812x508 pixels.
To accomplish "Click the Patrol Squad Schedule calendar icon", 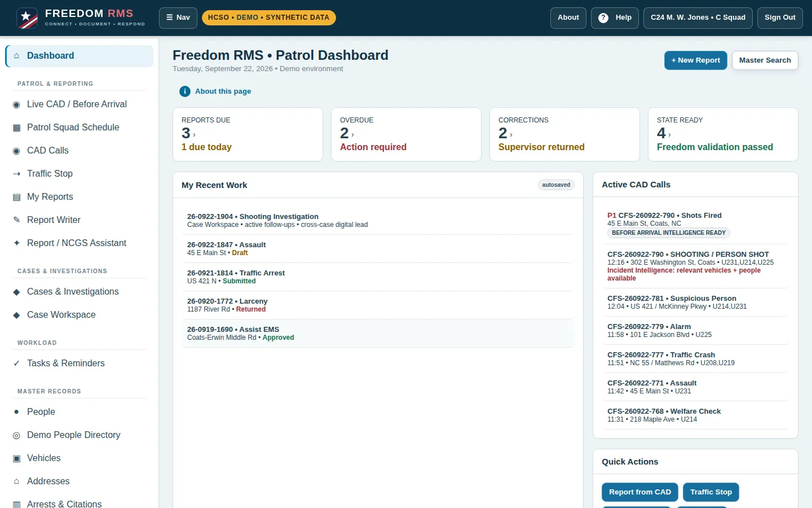I will [16, 128].
